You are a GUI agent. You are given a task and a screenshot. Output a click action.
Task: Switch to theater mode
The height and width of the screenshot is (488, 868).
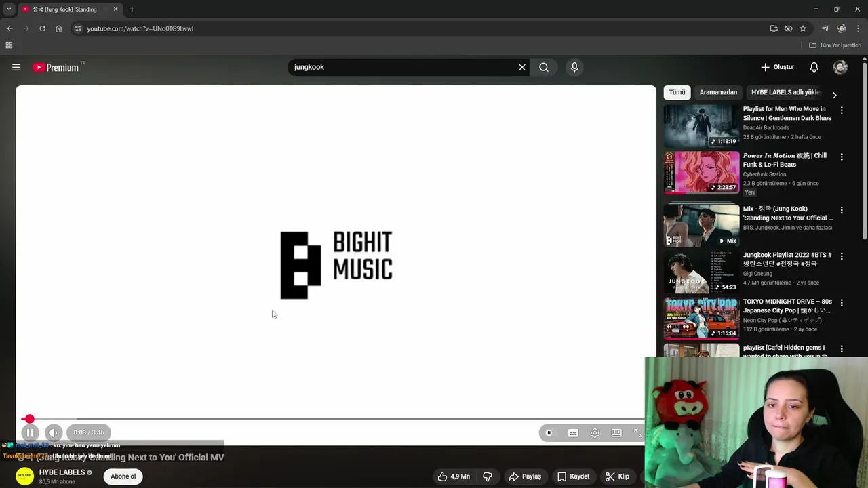(x=616, y=433)
